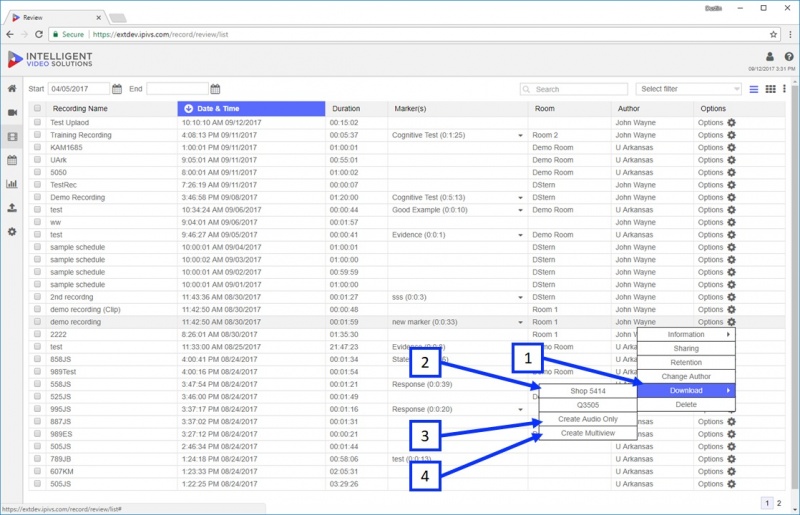Select Download in options menu

click(686, 390)
